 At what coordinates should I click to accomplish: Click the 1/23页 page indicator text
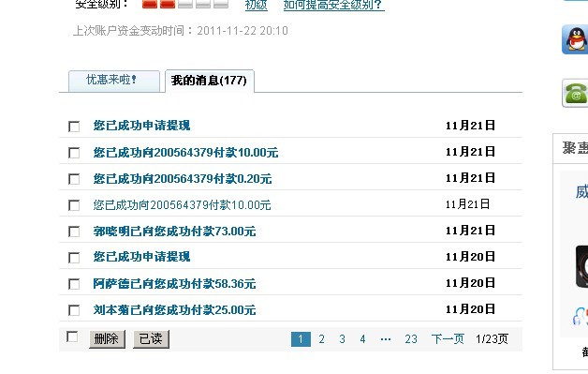coord(492,339)
